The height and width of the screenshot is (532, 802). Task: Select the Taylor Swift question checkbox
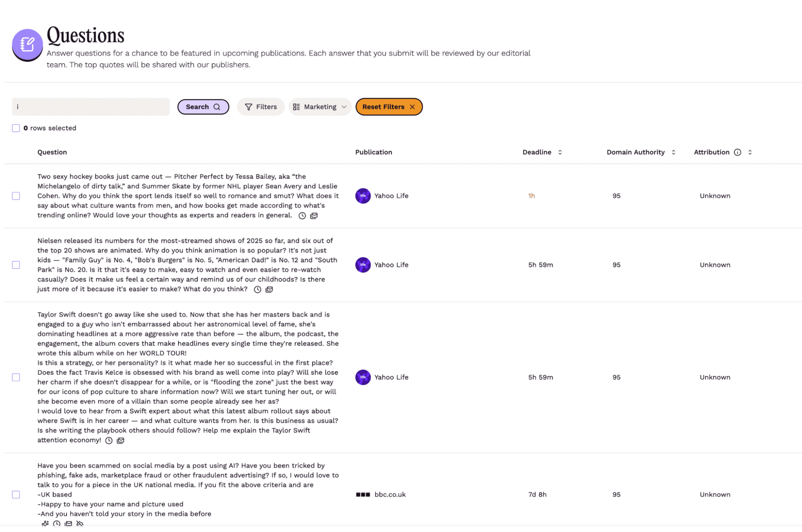tap(16, 377)
